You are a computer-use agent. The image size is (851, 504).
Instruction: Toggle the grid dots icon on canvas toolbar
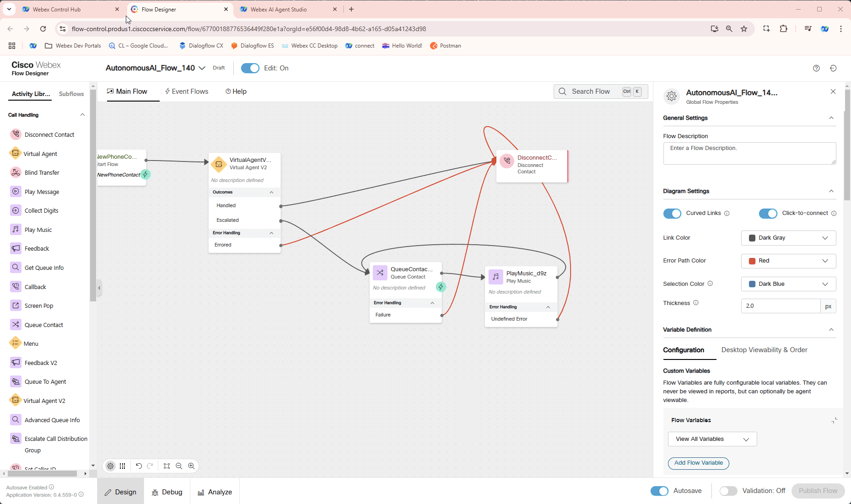pyautogui.click(x=123, y=466)
